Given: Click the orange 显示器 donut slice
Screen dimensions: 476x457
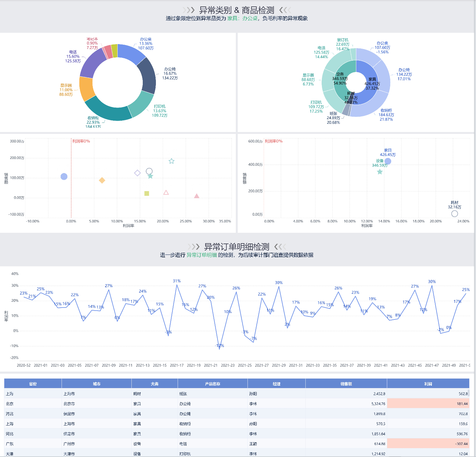Looking at the screenshot, I should click(x=86, y=88).
